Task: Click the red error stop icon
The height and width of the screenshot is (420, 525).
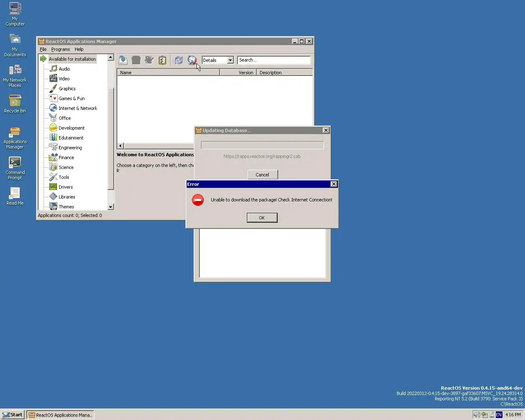Action: pos(198,200)
